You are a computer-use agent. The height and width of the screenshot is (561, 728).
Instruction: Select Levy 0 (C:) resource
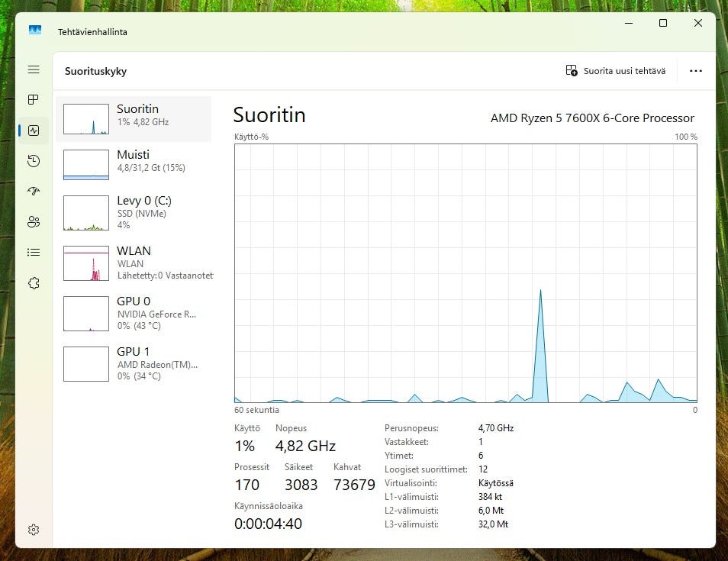coord(134,212)
